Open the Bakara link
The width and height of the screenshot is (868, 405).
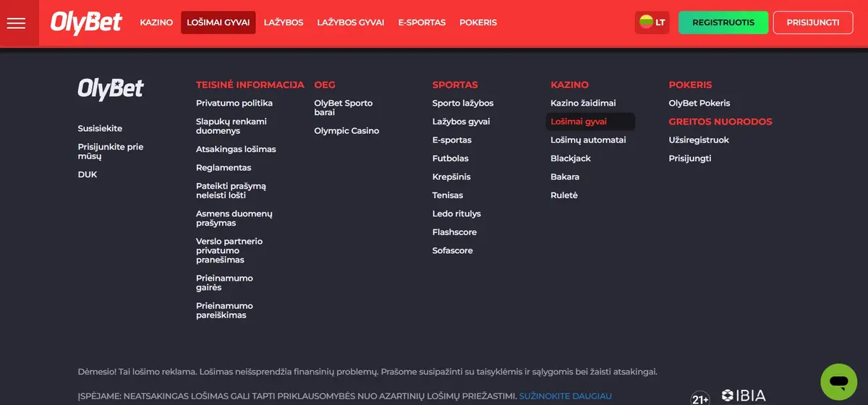click(x=565, y=177)
